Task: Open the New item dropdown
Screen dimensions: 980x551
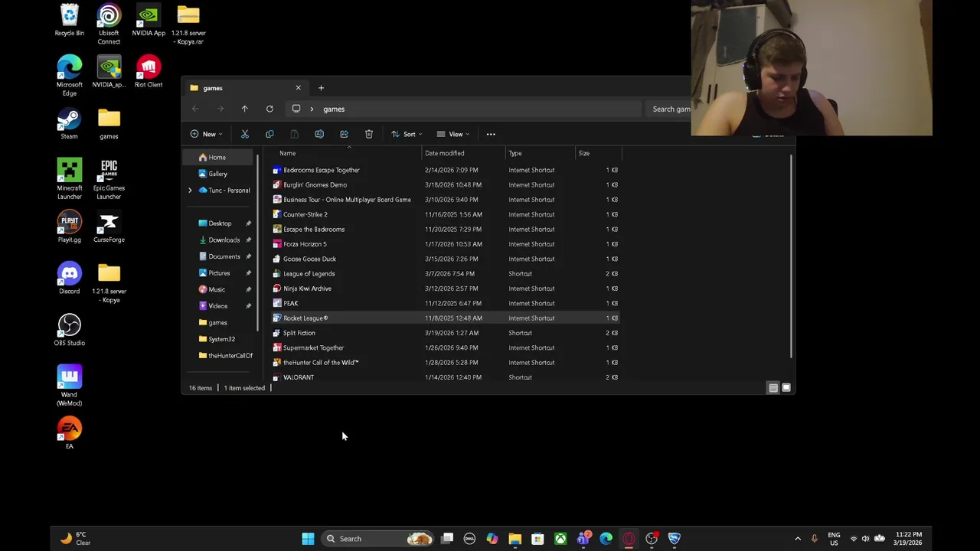Action: [206, 134]
